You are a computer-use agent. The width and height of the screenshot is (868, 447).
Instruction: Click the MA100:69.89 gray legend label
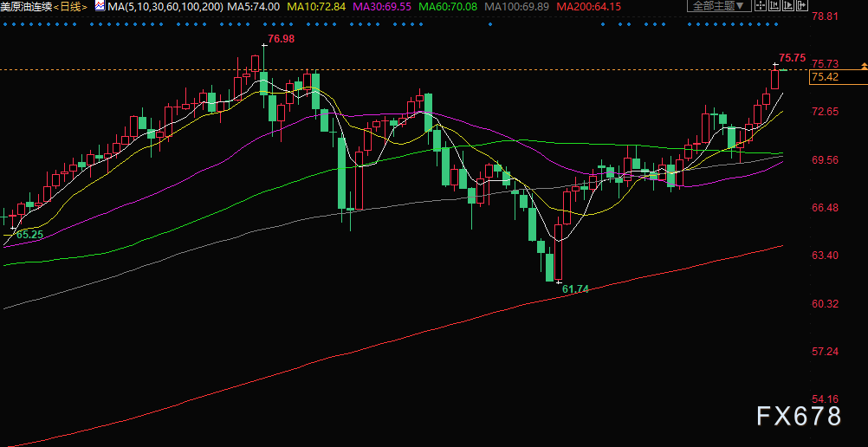pyautogui.click(x=519, y=6)
